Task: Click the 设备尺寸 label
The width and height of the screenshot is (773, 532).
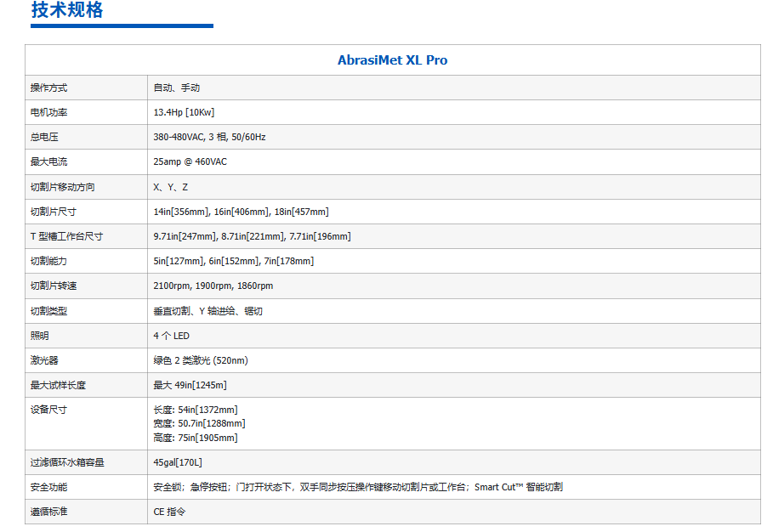Action: 48,410
